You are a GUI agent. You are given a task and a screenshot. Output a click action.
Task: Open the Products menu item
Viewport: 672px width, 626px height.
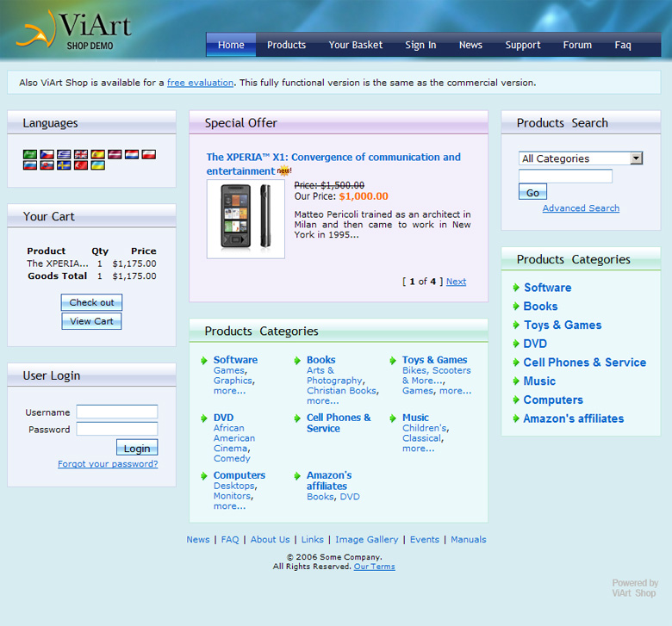286,45
